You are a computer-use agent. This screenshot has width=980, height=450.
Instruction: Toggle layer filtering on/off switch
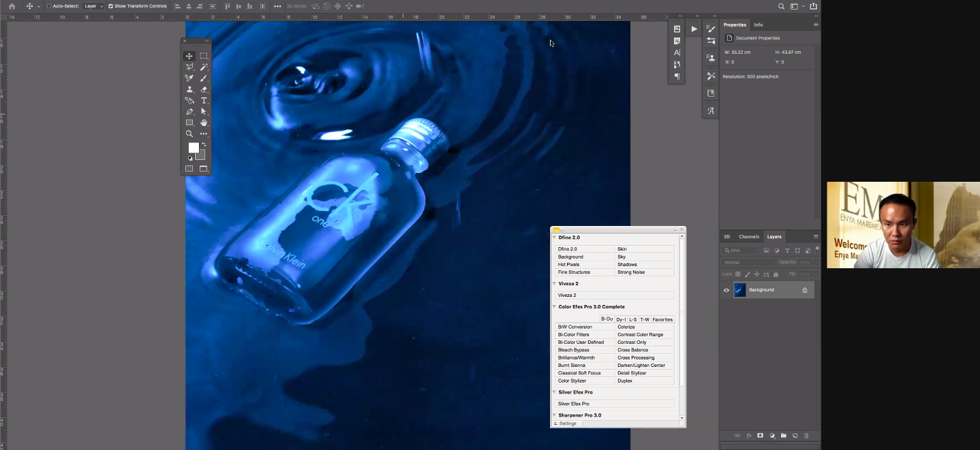[x=816, y=251]
